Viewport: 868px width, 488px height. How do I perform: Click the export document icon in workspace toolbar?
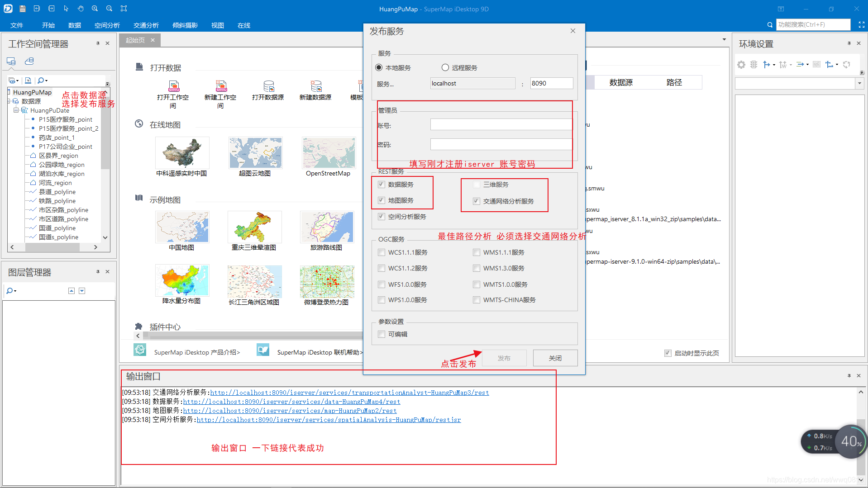pos(28,81)
